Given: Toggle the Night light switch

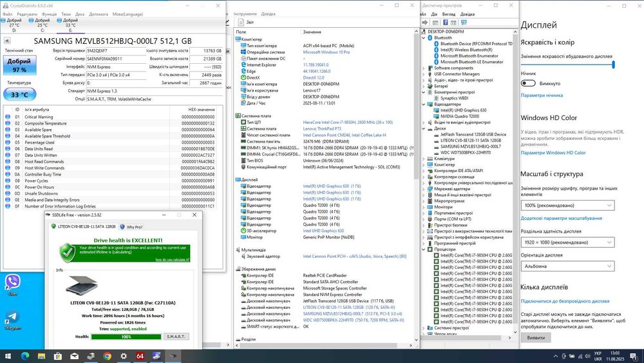Looking at the screenshot, I should [528, 83].
